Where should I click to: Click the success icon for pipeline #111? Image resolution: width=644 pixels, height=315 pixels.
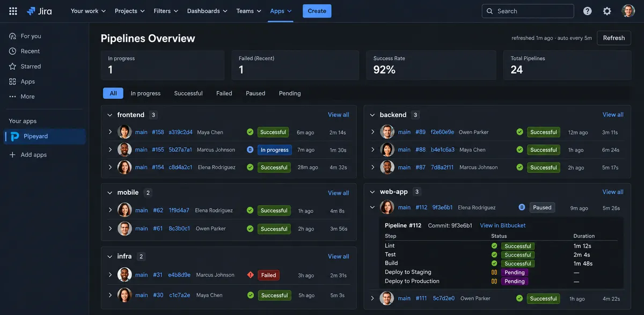click(519, 298)
